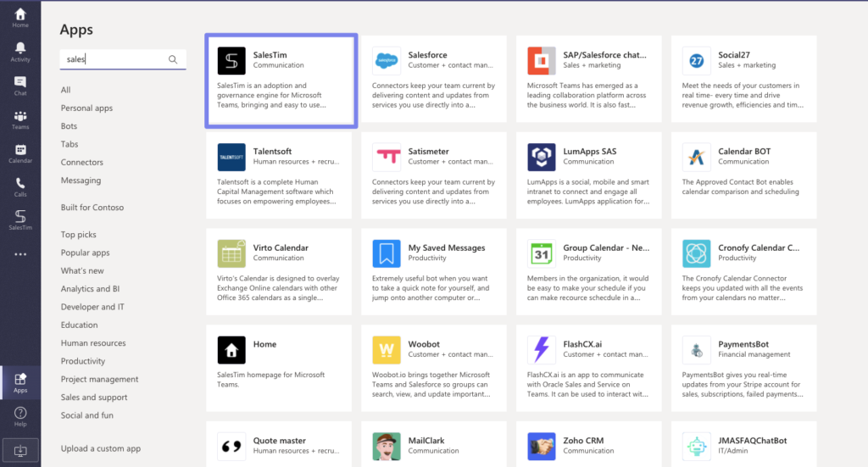Open the SalesTim pinned app in rail

pyautogui.click(x=20, y=220)
